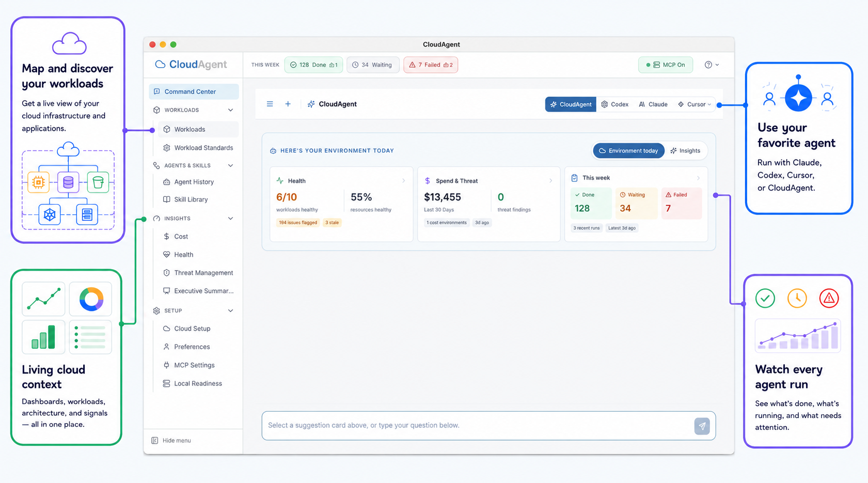This screenshot has height=483, width=868.
Task: Open the Command Center page
Action: [194, 91]
